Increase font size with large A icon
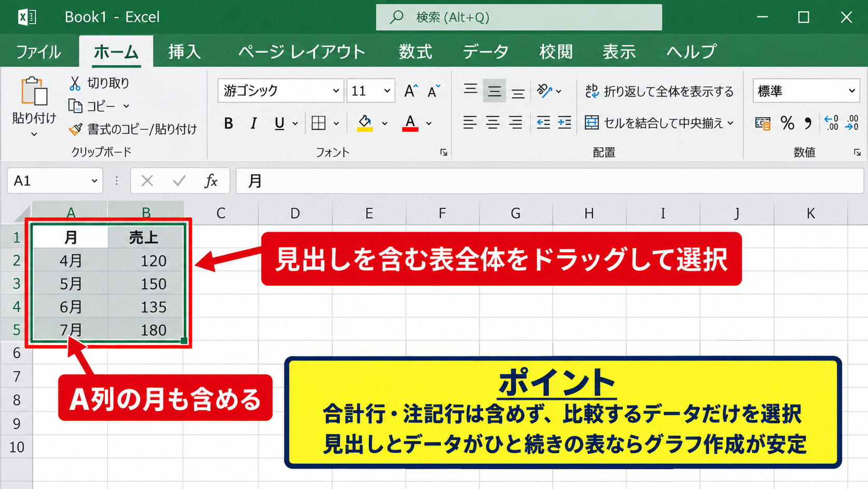 411,91
